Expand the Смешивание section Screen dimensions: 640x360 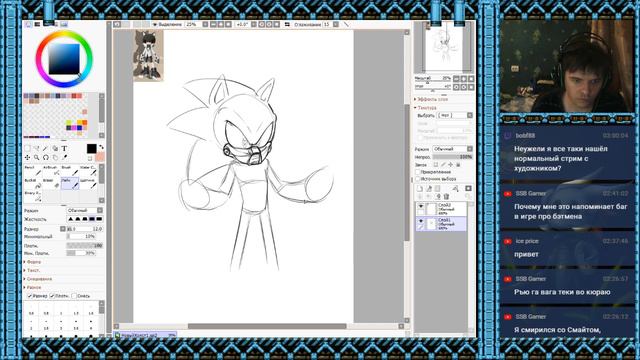tap(38, 279)
